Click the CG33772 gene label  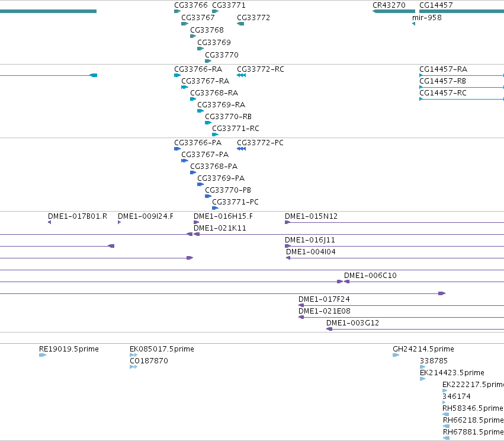coord(253,18)
